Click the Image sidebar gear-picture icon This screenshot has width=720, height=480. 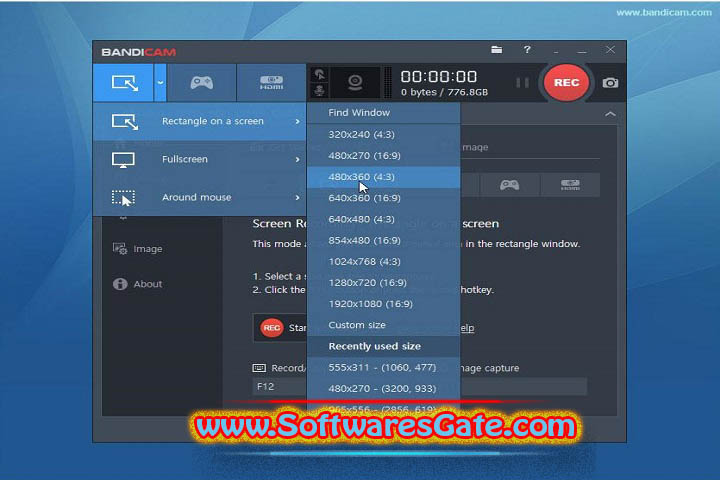[x=120, y=248]
